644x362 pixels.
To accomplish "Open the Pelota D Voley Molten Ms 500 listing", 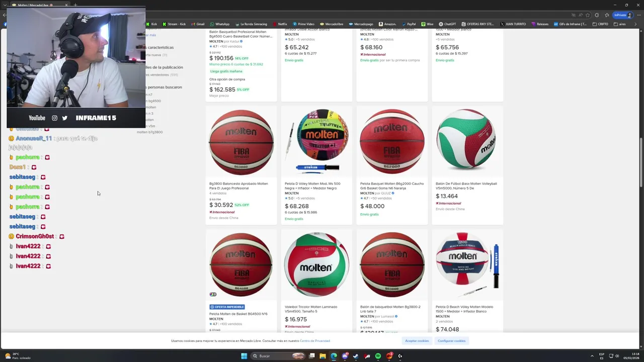I will pos(312,186).
